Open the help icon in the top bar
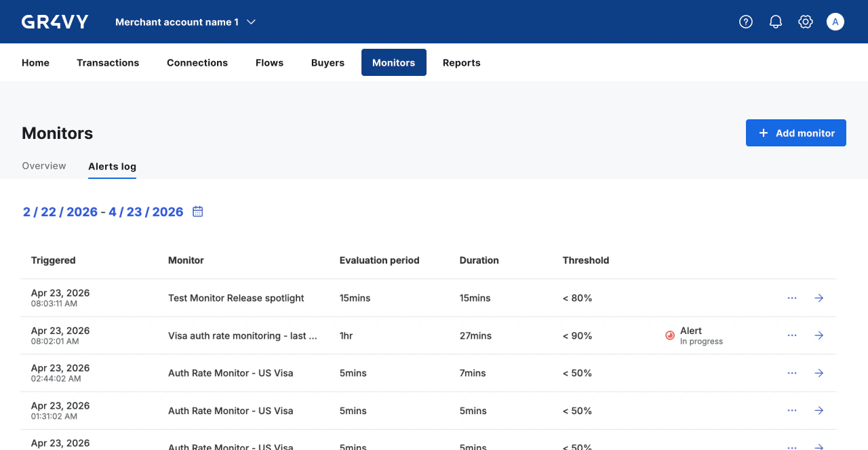The width and height of the screenshot is (868, 450). 745,21
